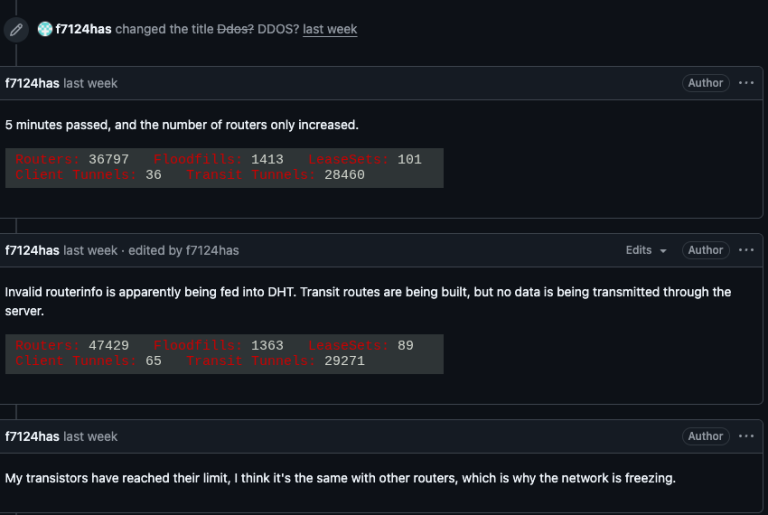Open the 'last week' timestamp of title change
The image size is (768, 515).
[x=330, y=29]
